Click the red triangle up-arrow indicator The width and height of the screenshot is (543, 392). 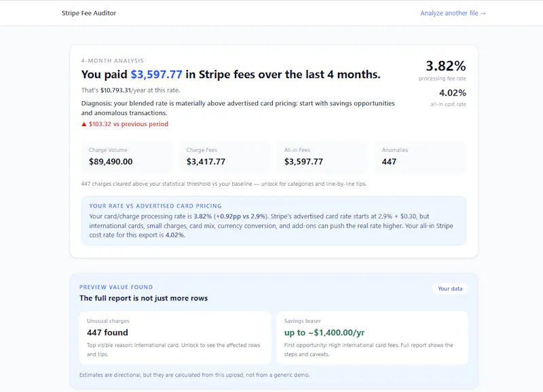[83, 124]
